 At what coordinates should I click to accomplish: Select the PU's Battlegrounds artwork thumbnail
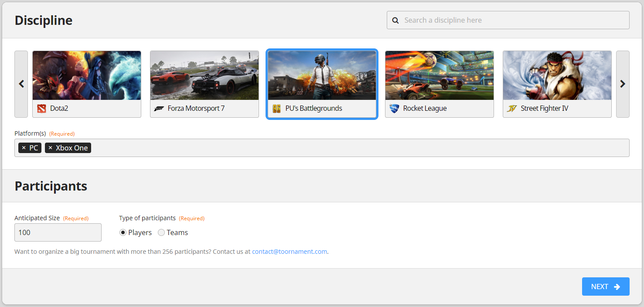coord(322,75)
